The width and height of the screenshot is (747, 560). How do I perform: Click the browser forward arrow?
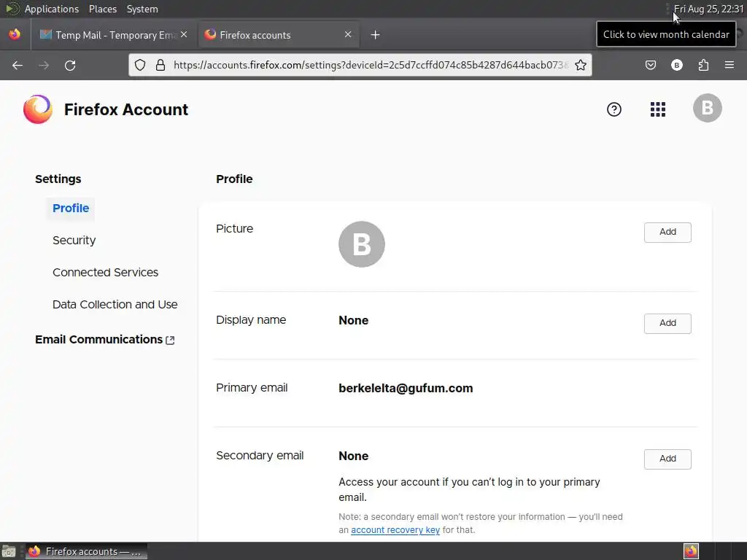[44, 65]
